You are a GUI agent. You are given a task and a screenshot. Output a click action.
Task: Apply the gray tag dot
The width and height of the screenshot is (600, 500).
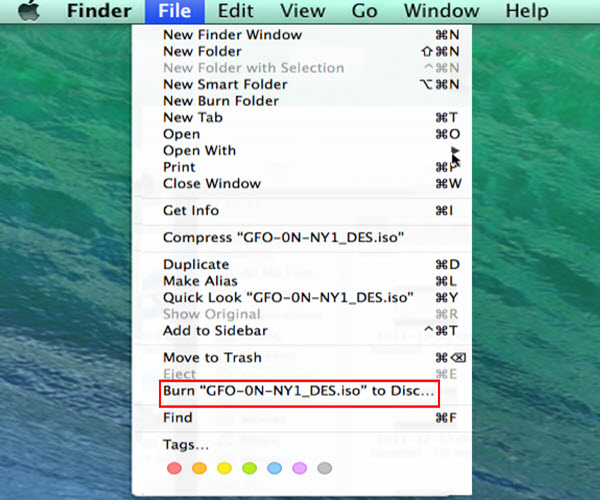(x=324, y=468)
